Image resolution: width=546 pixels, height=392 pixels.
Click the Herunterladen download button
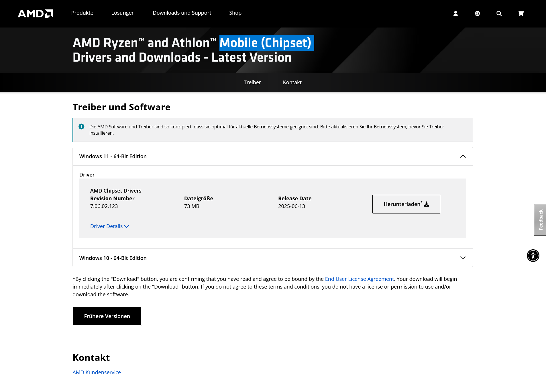point(406,204)
